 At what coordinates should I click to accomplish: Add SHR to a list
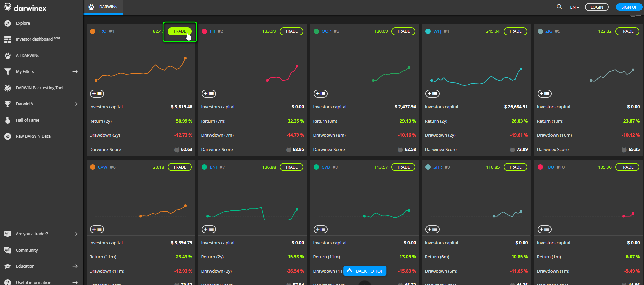pos(432,229)
